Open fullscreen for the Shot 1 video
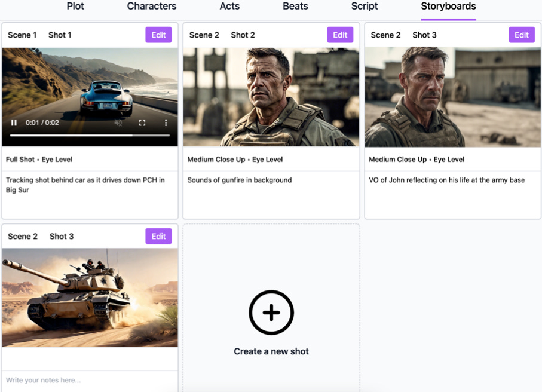The image size is (542, 392). tap(142, 122)
